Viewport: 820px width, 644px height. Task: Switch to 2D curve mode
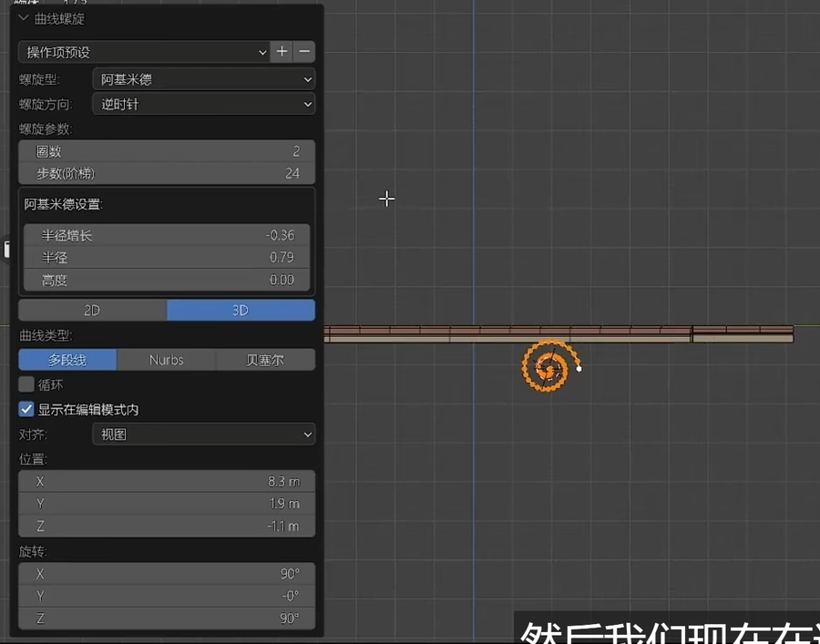tap(92, 311)
